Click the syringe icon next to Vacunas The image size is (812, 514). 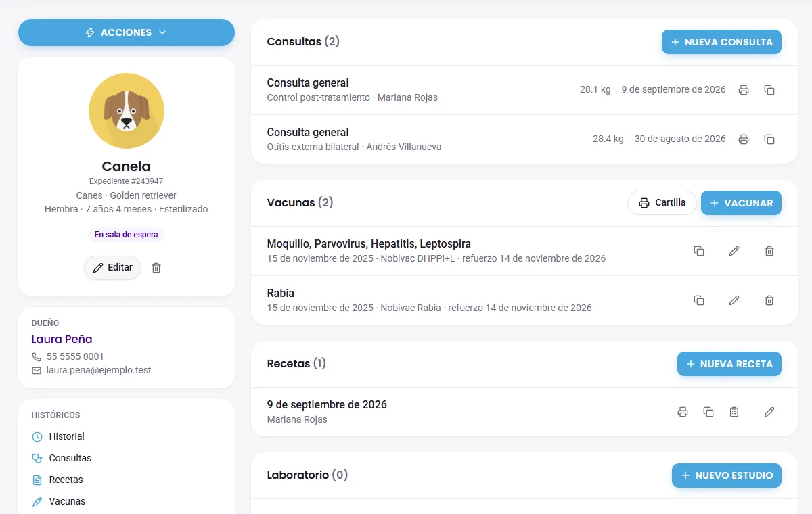click(37, 502)
